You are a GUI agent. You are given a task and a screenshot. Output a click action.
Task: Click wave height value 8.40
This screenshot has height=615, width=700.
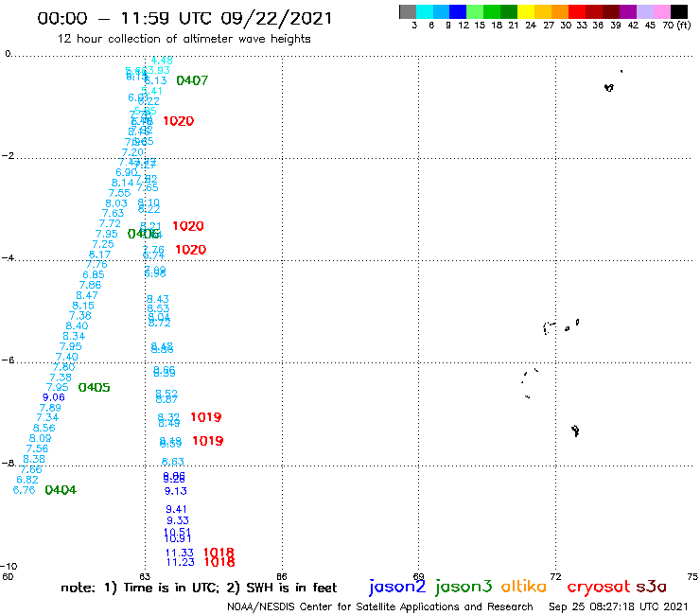point(77,326)
